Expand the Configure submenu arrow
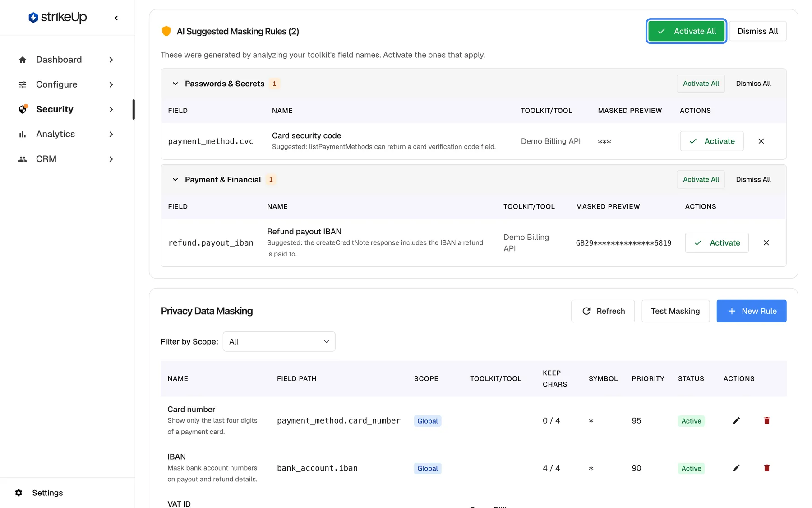 pyautogui.click(x=111, y=84)
